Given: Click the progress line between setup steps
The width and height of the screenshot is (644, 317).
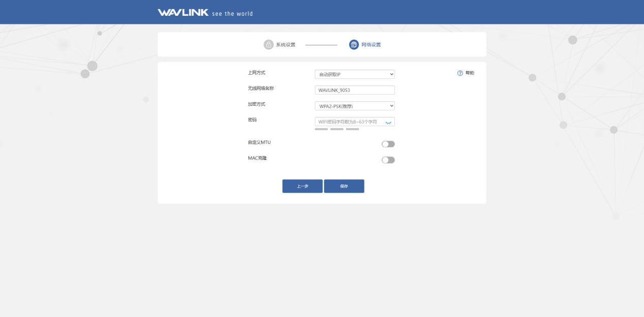Looking at the screenshot, I should click(321, 45).
